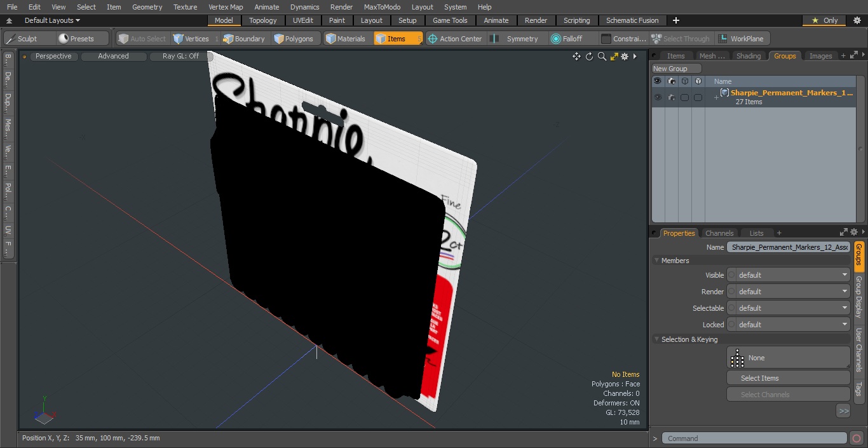Screen dimensions: 868x448
Task: Click the visibility eye column header
Action: 658,81
